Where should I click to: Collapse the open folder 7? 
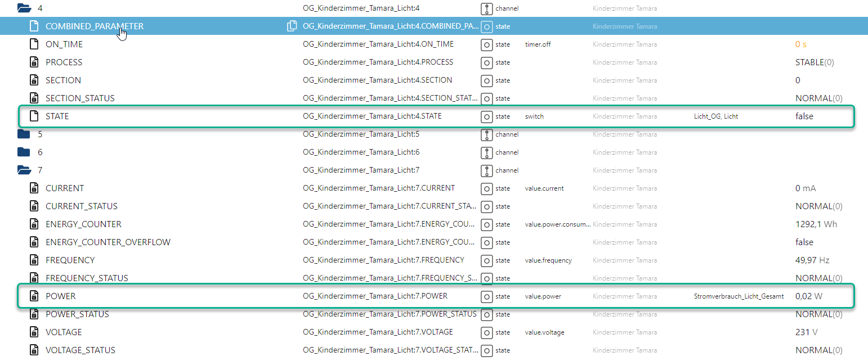(24, 170)
